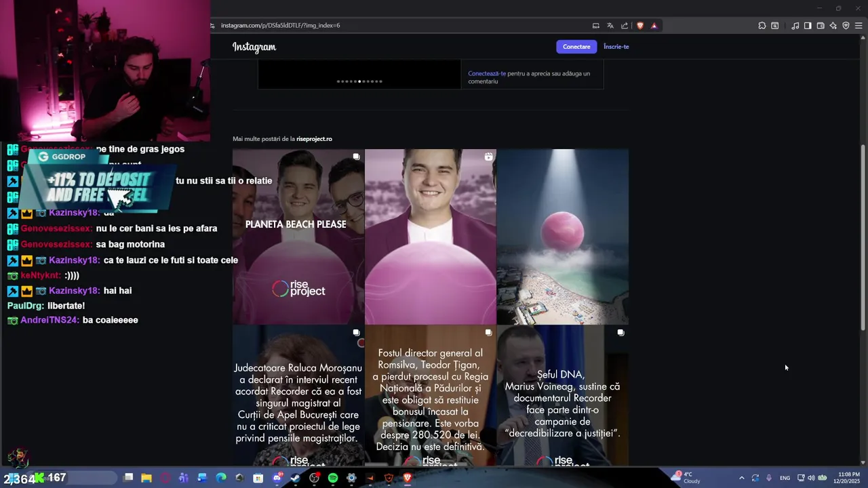Click the Conectare login button
Screen dimensions: 868x488
(x=576, y=47)
